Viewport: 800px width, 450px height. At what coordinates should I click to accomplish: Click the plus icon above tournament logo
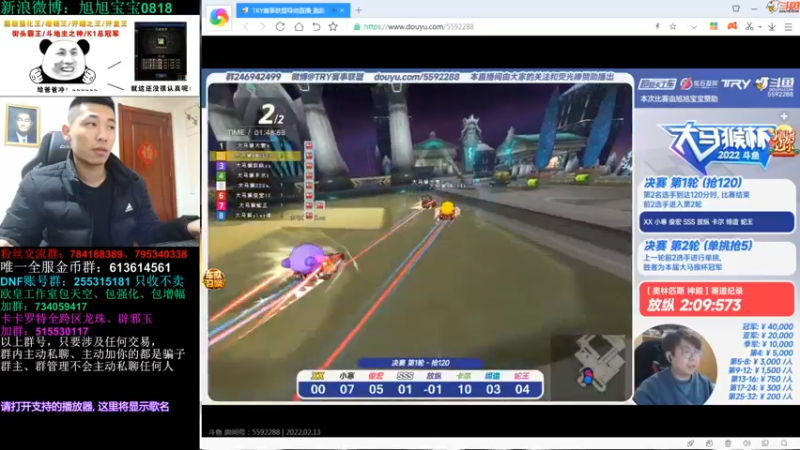point(784,116)
